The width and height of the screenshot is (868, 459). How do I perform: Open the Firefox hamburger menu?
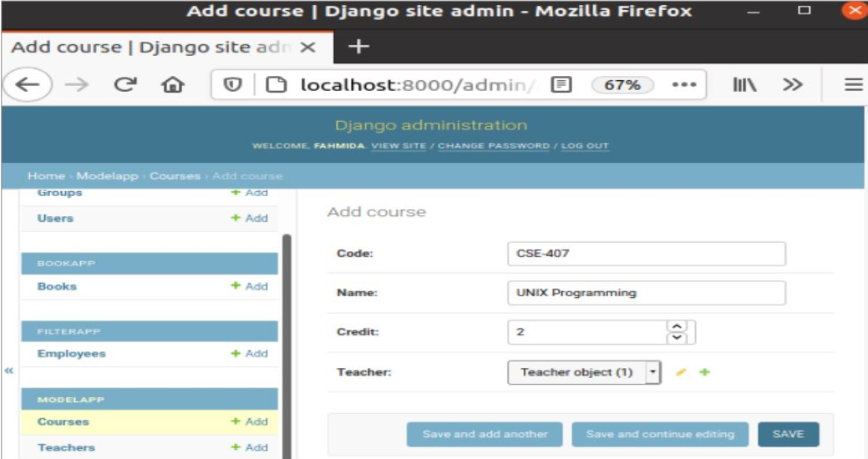click(x=854, y=84)
